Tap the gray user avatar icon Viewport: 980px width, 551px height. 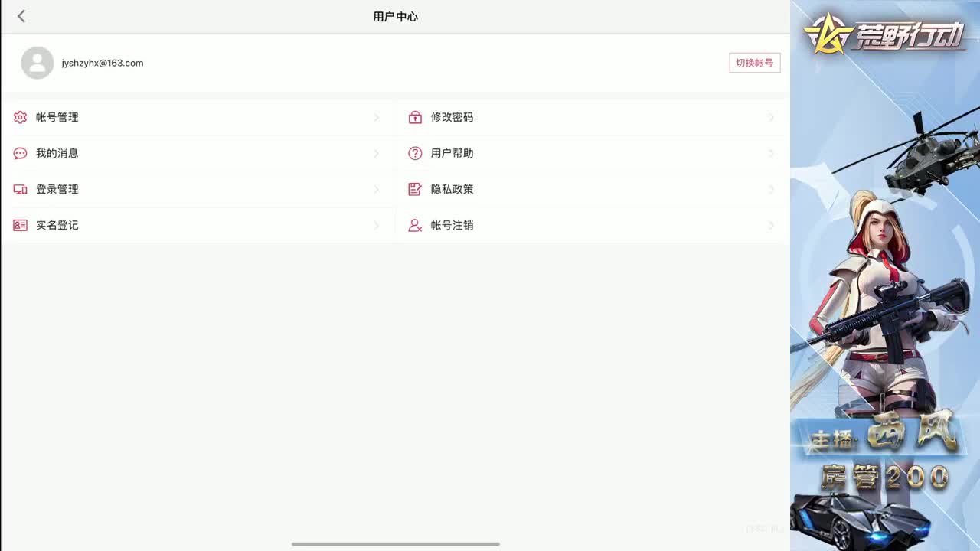(38, 63)
